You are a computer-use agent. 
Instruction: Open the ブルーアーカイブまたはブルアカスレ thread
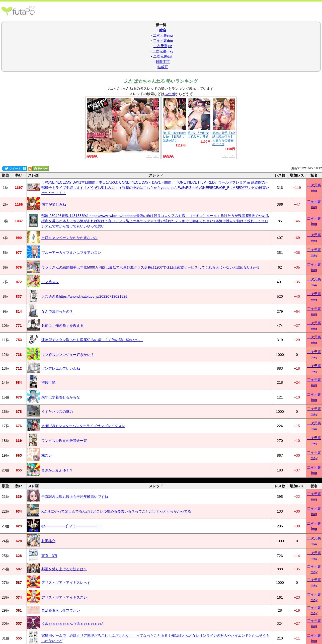click(x=71, y=253)
